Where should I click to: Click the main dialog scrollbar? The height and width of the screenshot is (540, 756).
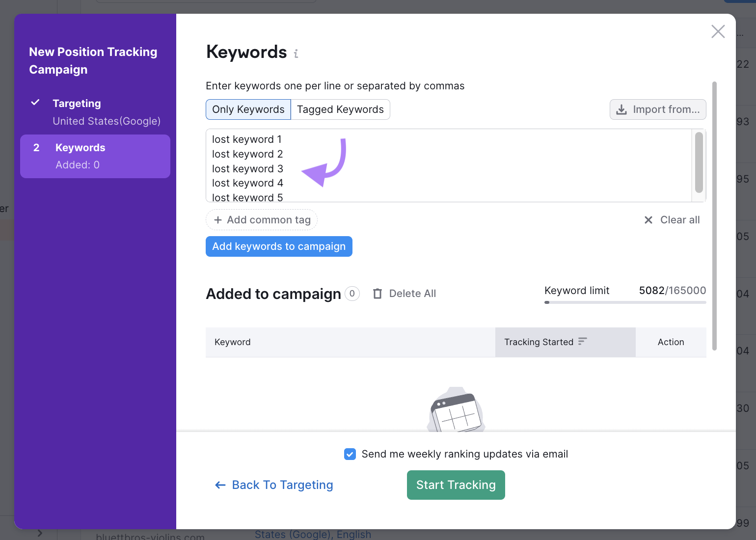tap(714, 216)
